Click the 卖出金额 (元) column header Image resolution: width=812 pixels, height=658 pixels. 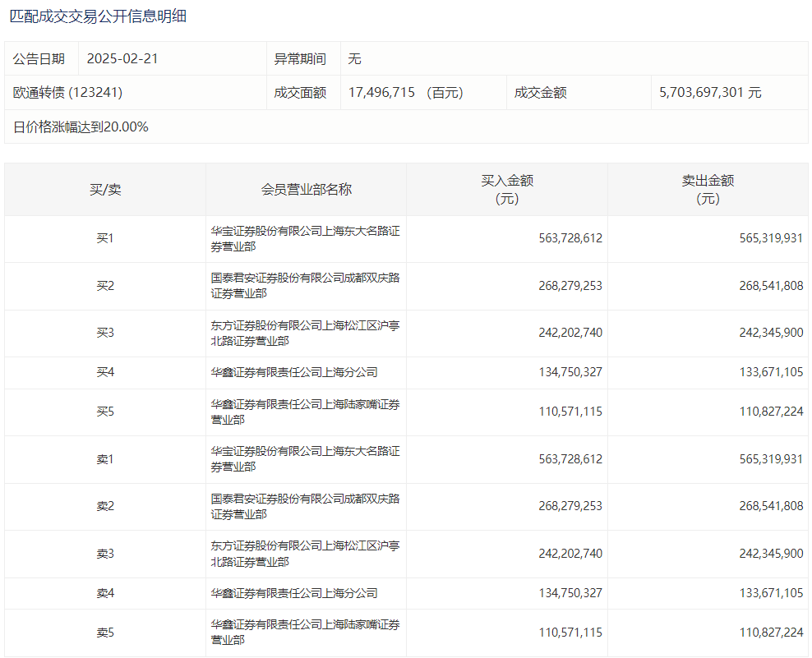coord(708,190)
